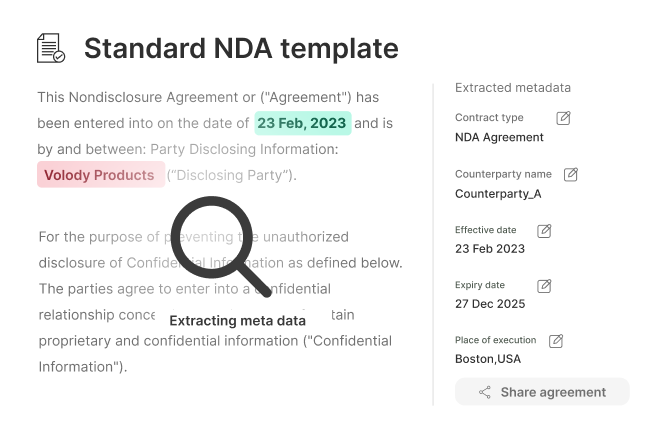The width and height of the screenshot is (666, 437).
Task: Click the Extracting meta data label
Action: pos(237,321)
